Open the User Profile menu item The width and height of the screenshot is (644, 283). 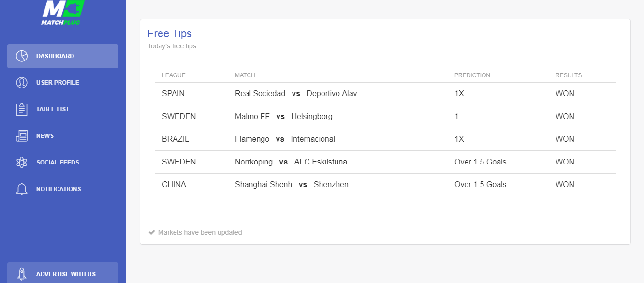pos(58,83)
